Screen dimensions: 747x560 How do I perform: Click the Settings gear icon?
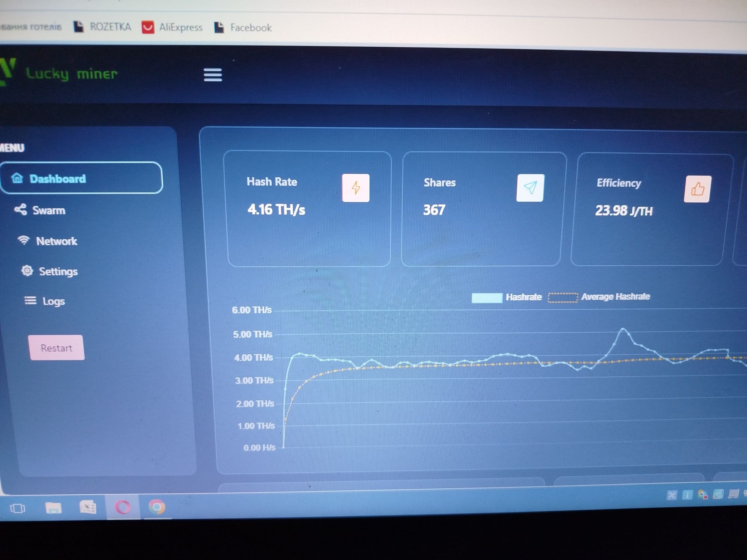[x=27, y=270]
